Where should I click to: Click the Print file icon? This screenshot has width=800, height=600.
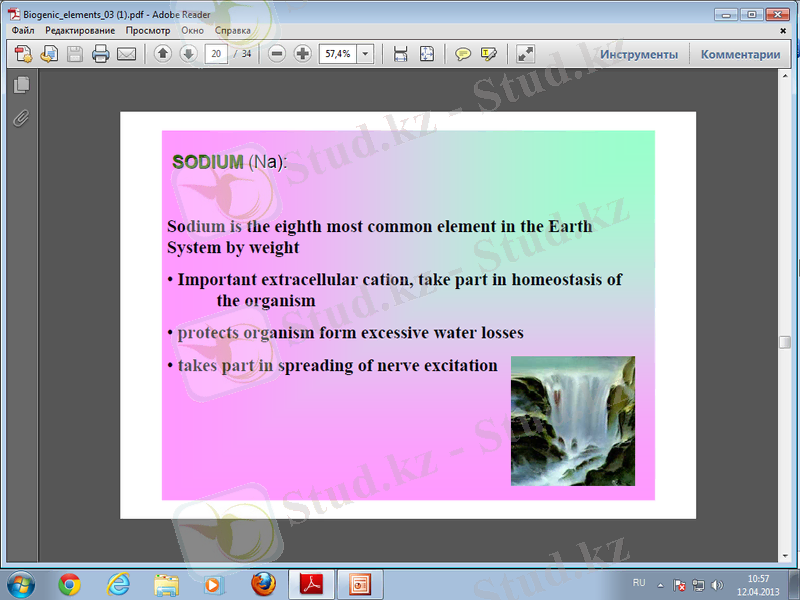click(100, 54)
